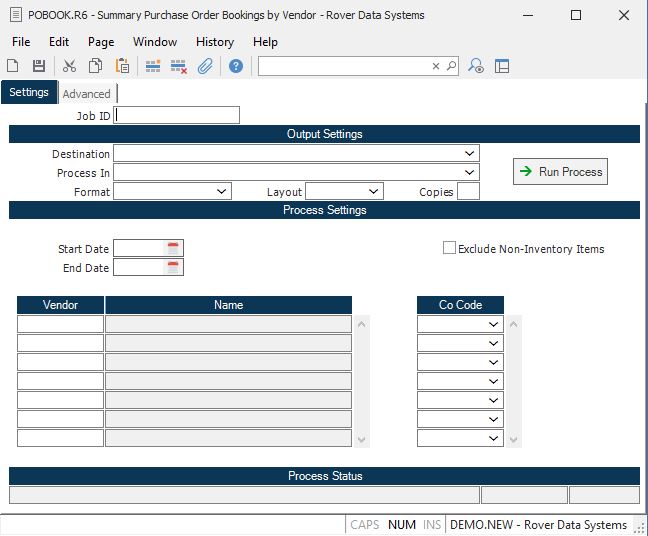The width and height of the screenshot is (648, 536).
Task: Click the Job ID input field
Action: tap(177, 115)
